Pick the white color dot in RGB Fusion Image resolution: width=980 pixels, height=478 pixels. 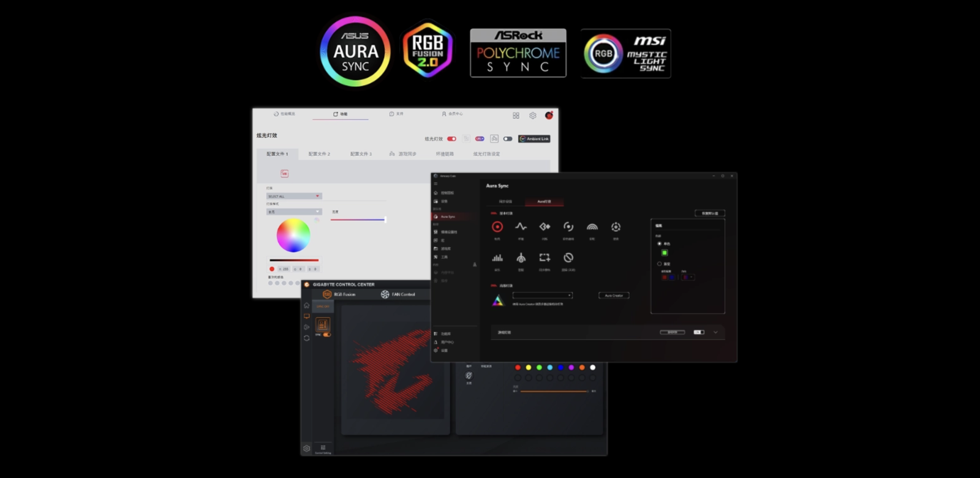pos(592,367)
